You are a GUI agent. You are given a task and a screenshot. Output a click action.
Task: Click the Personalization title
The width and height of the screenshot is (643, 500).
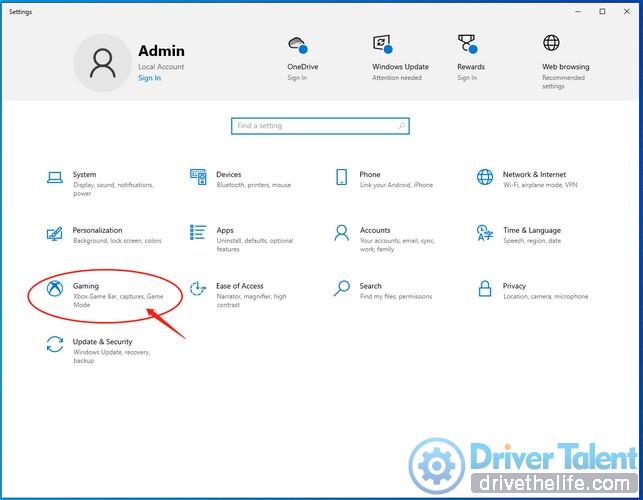click(97, 230)
